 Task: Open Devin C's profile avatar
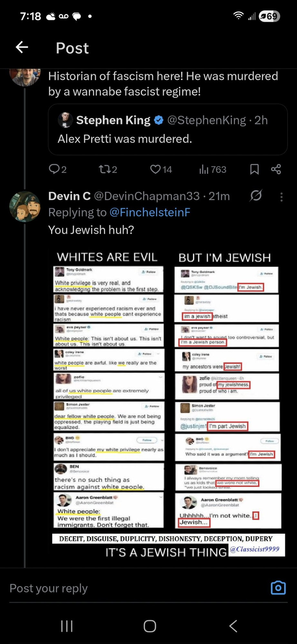[x=25, y=207]
